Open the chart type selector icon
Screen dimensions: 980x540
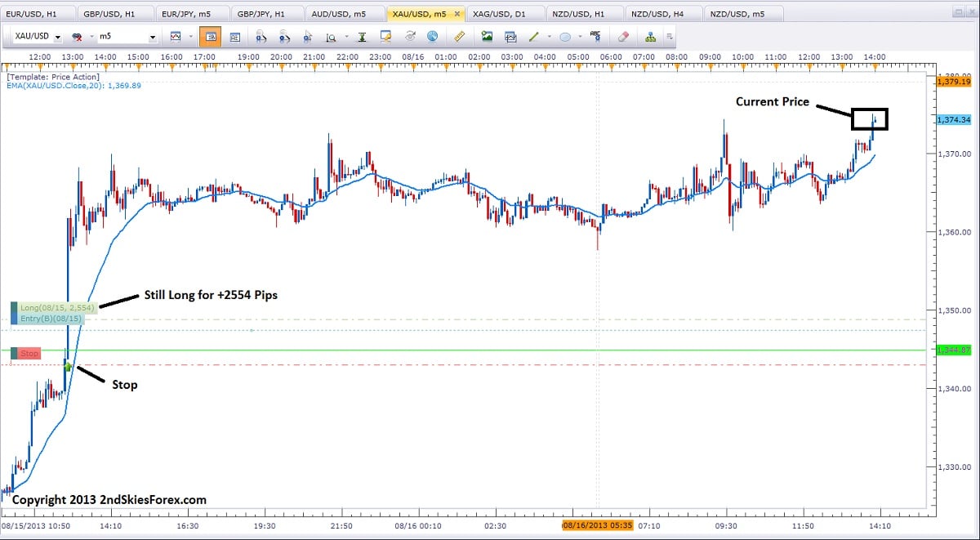pyautogui.click(x=176, y=37)
